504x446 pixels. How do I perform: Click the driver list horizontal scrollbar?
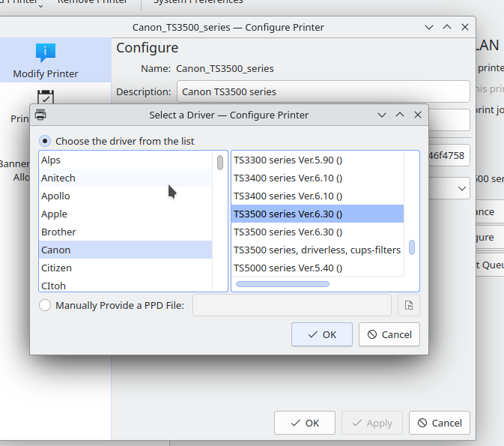282,284
